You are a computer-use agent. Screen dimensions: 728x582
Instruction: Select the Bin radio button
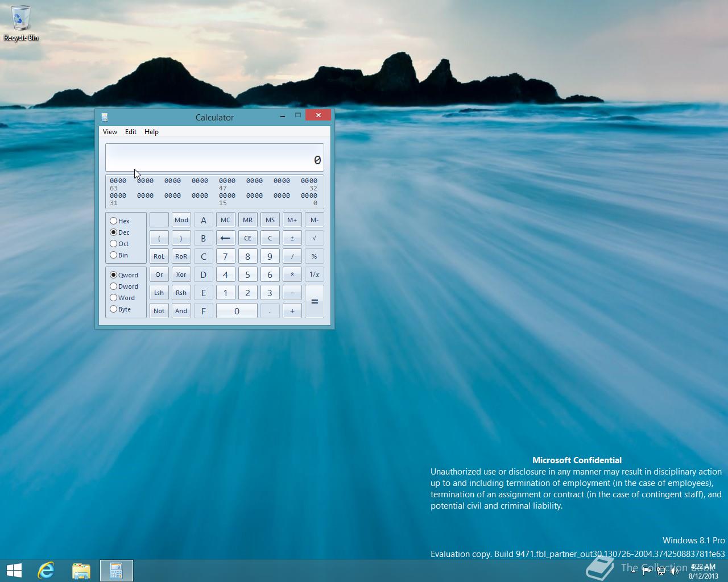119,255
